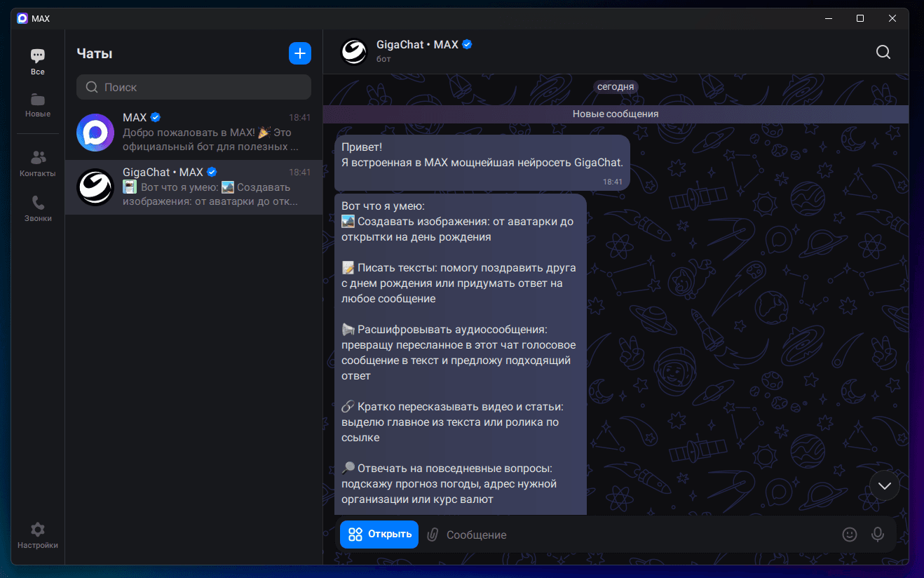
Task: Open the Все chats tab in sidebar
Action: [x=38, y=62]
